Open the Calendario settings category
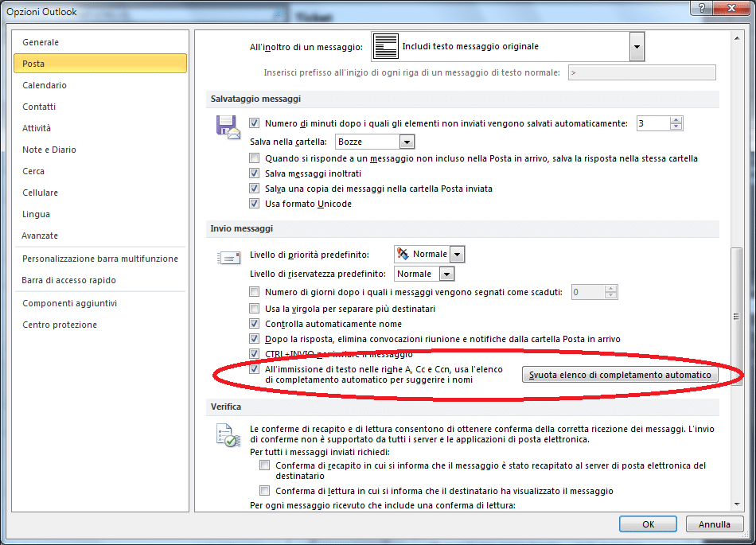Screen dimensions: 756x545 [100, 85]
